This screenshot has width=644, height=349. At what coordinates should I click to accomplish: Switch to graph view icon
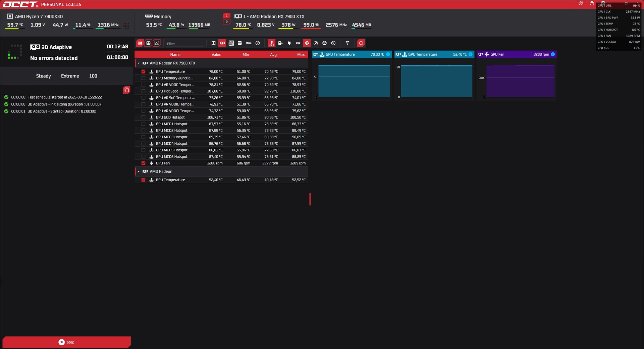(x=157, y=43)
